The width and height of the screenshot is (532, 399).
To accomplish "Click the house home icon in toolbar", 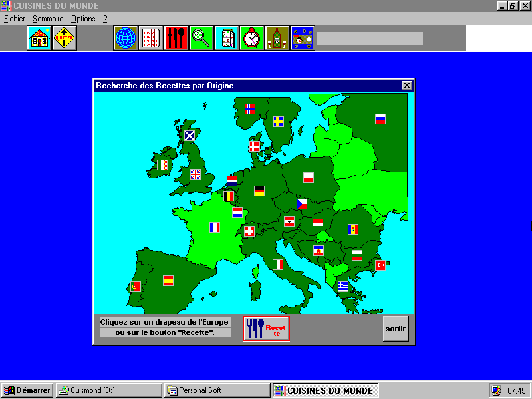I will coord(39,38).
